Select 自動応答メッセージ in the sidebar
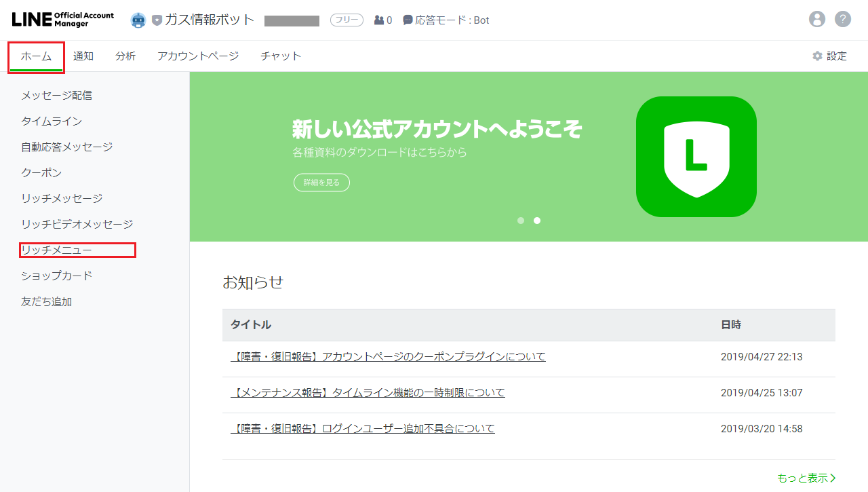This screenshot has width=868, height=492. (66, 147)
